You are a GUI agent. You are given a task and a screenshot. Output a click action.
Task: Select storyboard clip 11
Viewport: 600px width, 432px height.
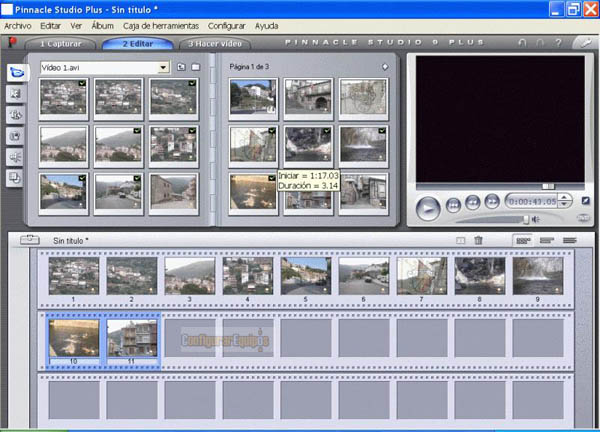click(x=132, y=338)
